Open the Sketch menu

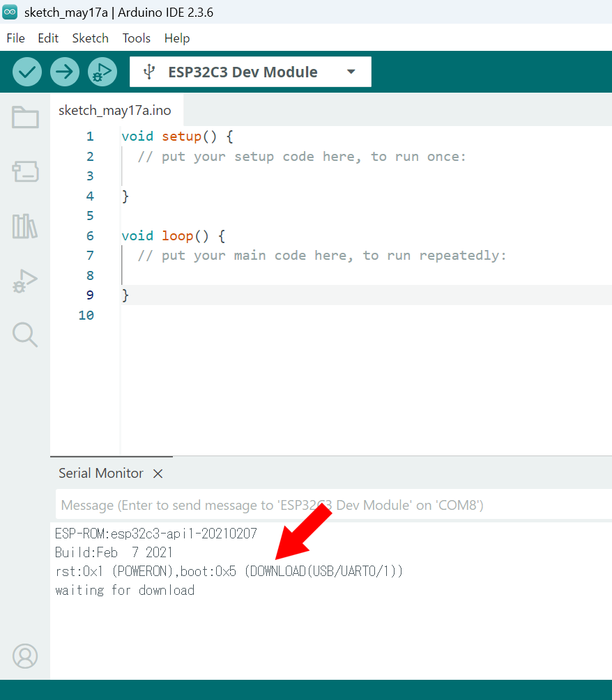pos(90,38)
